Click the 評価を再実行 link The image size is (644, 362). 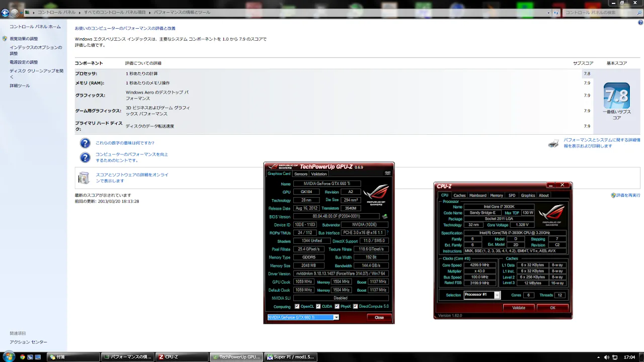(x=628, y=195)
